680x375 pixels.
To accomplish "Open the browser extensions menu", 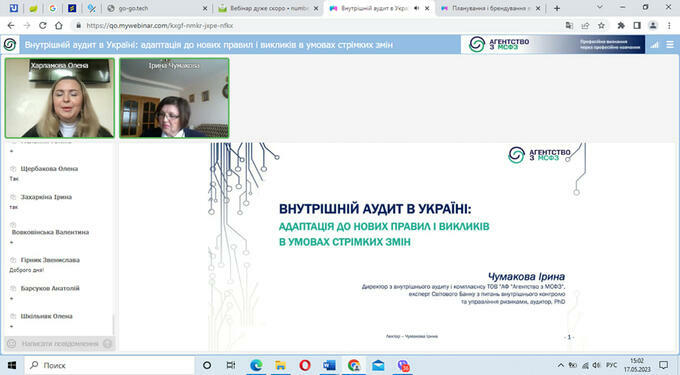I will click(x=621, y=26).
